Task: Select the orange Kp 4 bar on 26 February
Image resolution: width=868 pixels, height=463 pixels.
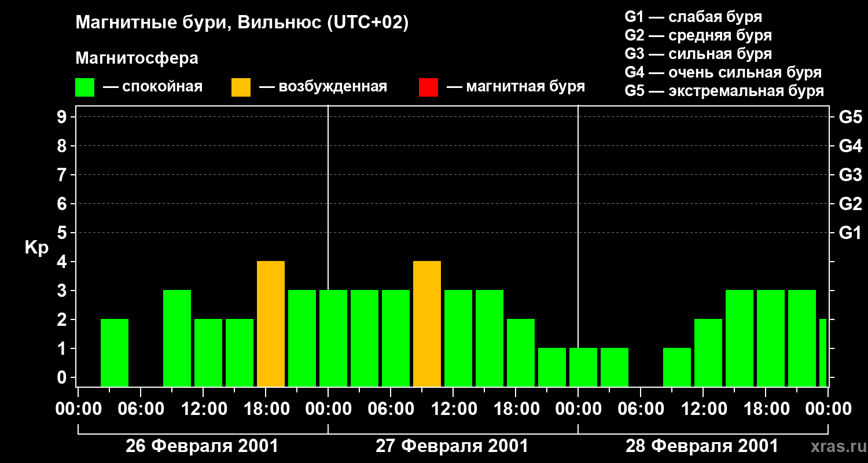Action: tap(271, 324)
